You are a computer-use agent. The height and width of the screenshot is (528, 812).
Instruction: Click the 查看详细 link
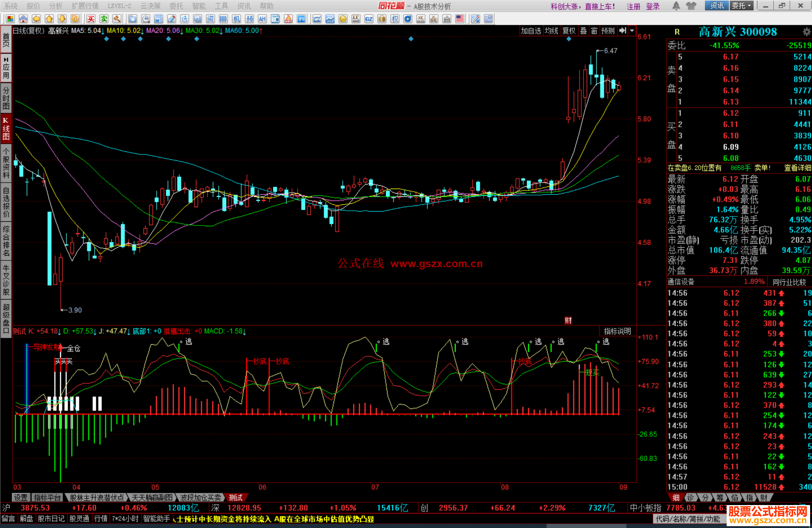pyautogui.click(x=797, y=168)
